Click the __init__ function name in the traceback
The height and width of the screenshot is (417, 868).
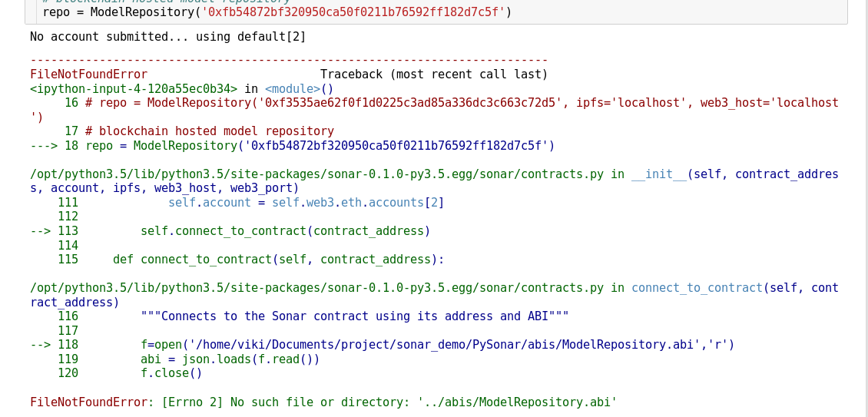pyautogui.click(x=659, y=174)
